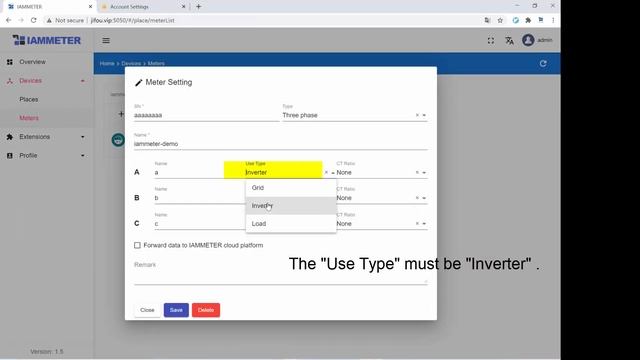Viewport: 640px width, 360px height.
Task: Expand the Extensions sidebar section
Action: [82, 137]
